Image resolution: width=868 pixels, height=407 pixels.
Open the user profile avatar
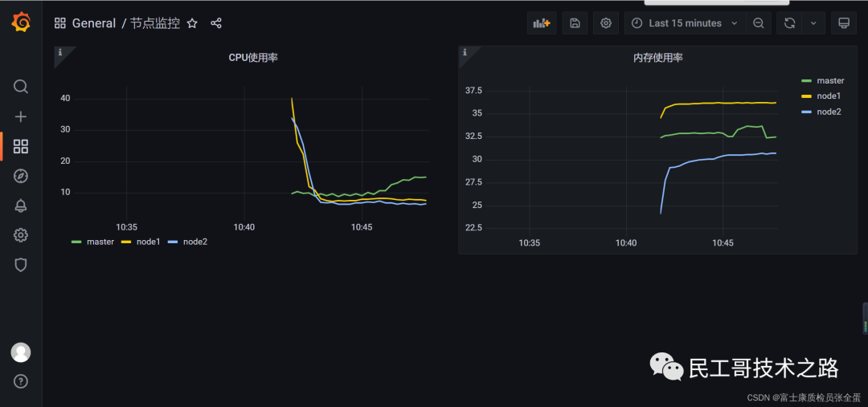pos(20,352)
